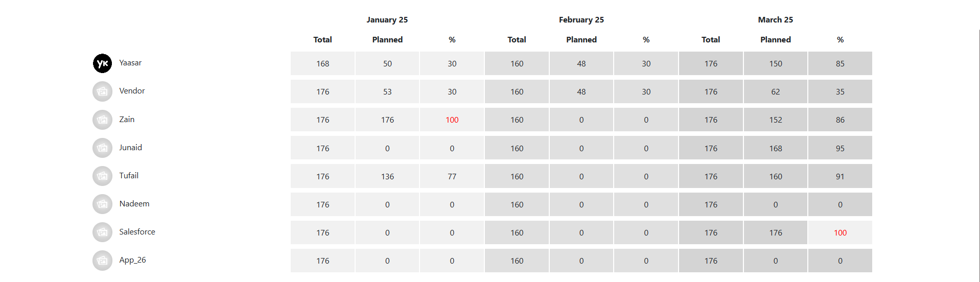980x282 pixels.
Task: Click Vendor's March percent value 35
Action: (x=840, y=91)
